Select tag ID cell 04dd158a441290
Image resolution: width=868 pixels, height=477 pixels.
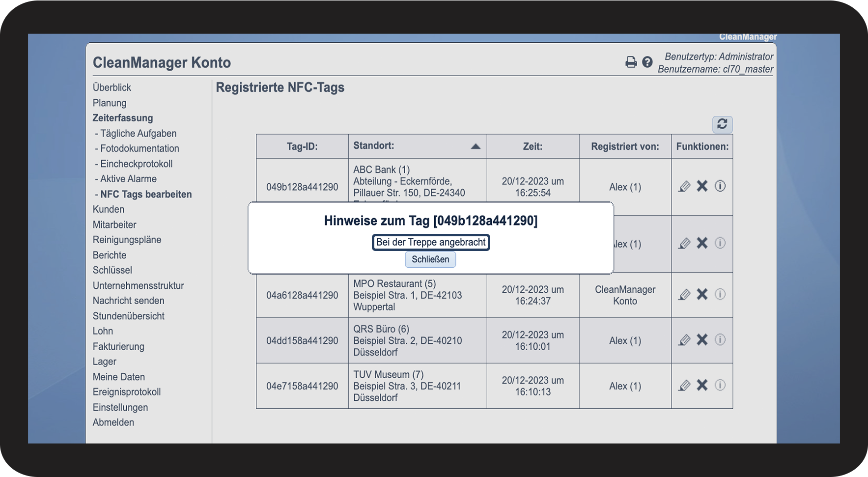pyautogui.click(x=302, y=340)
